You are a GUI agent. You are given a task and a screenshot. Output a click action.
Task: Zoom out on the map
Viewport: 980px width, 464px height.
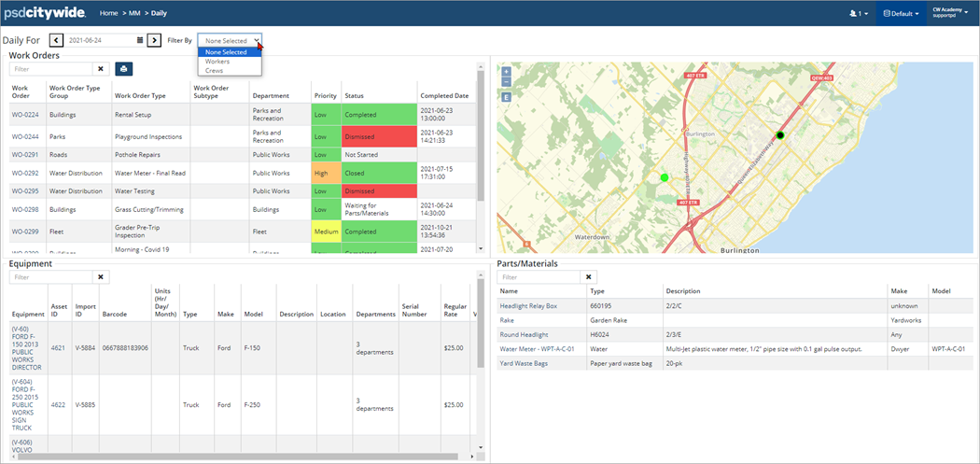click(x=506, y=82)
